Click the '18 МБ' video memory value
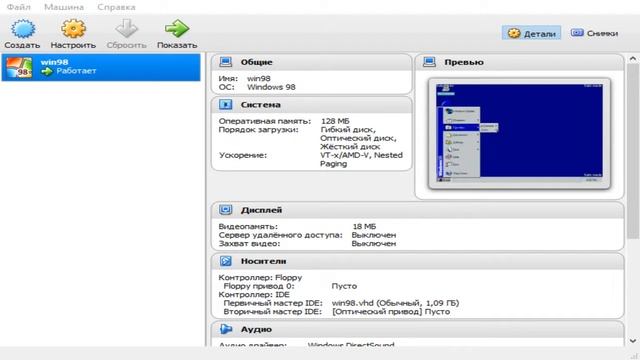Viewport: 640px width, 360px height. pyautogui.click(x=364, y=226)
